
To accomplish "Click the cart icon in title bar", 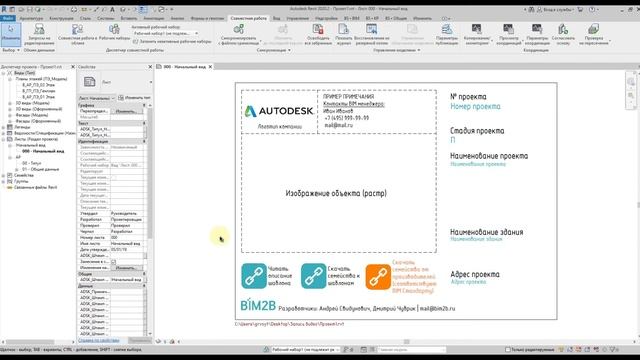I will (x=580, y=9).
